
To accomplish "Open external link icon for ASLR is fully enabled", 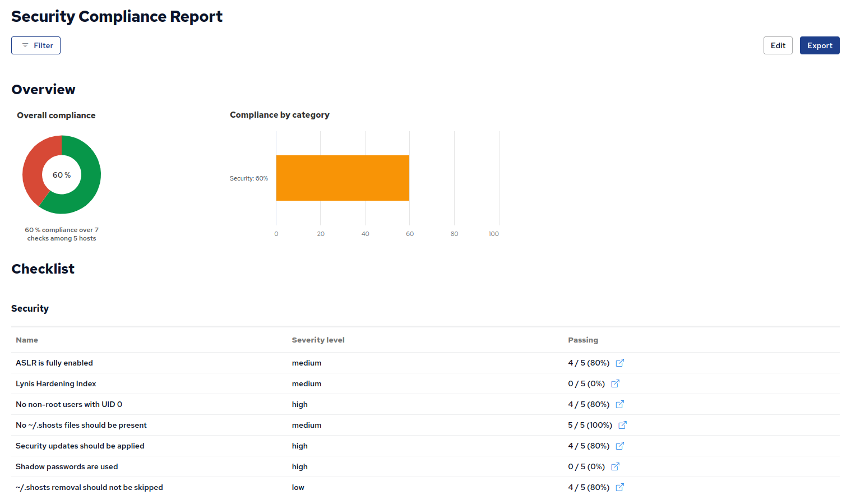I will point(619,363).
